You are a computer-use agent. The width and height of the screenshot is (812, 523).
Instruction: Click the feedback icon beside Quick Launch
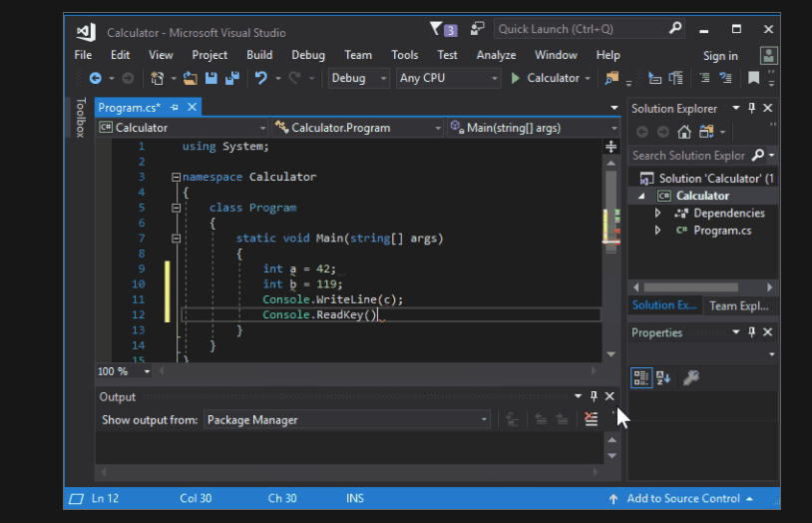pos(477,29)
